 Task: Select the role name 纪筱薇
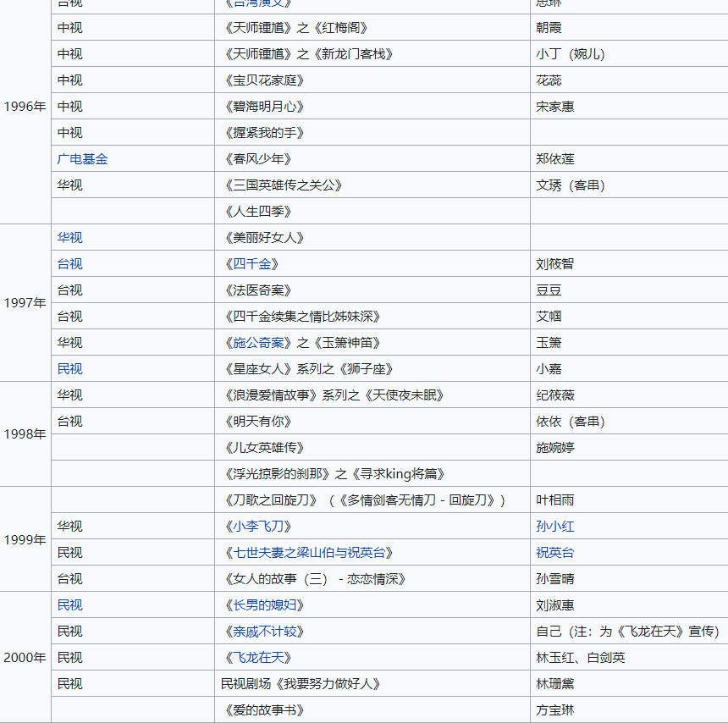tap(554, 395)
